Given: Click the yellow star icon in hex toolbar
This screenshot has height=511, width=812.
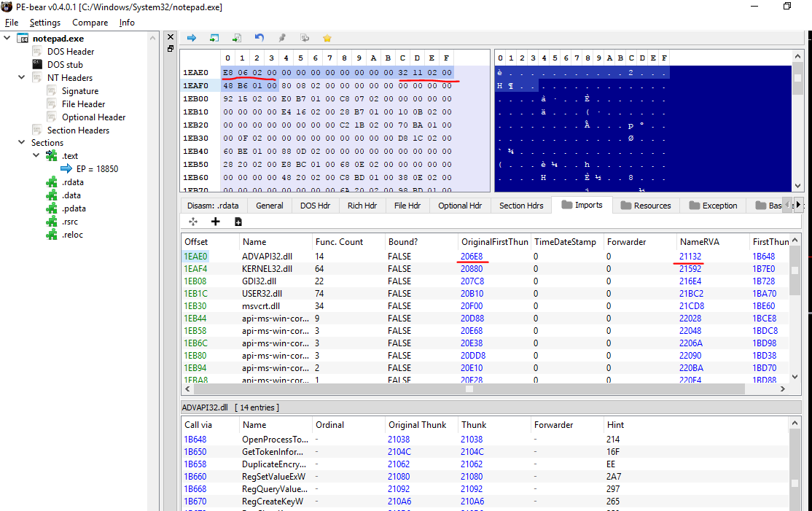Looking at the screenshot, I should point(327,38).
